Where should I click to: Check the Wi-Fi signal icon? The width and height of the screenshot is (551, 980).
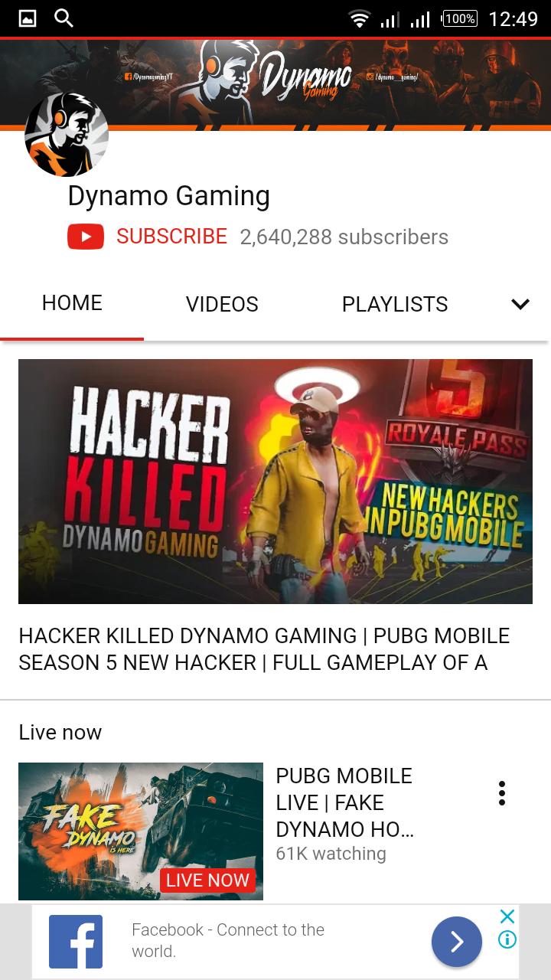359,18
